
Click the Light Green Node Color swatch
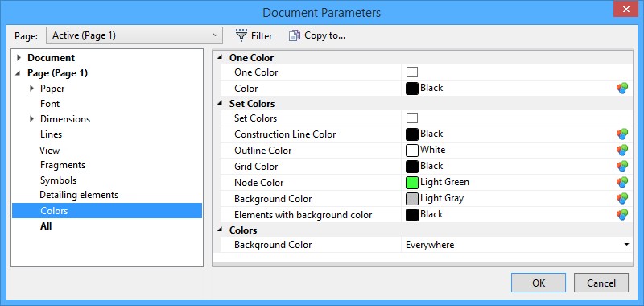pos(412,182)
